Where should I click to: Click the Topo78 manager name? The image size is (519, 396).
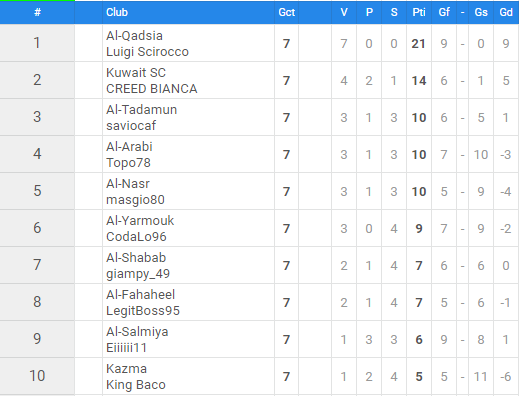click(x=128, y=163)
